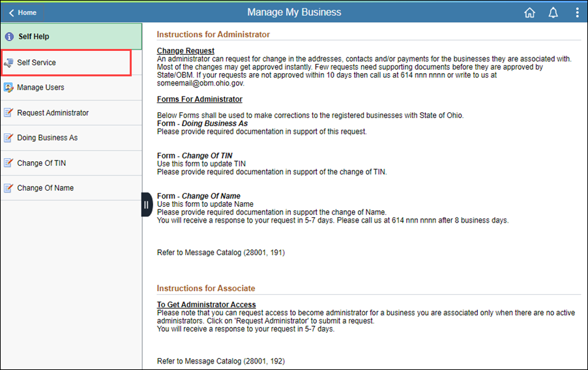Collapse the left navigation panel handle
This screenshot has height=370, width=588.
pos(147,205)
